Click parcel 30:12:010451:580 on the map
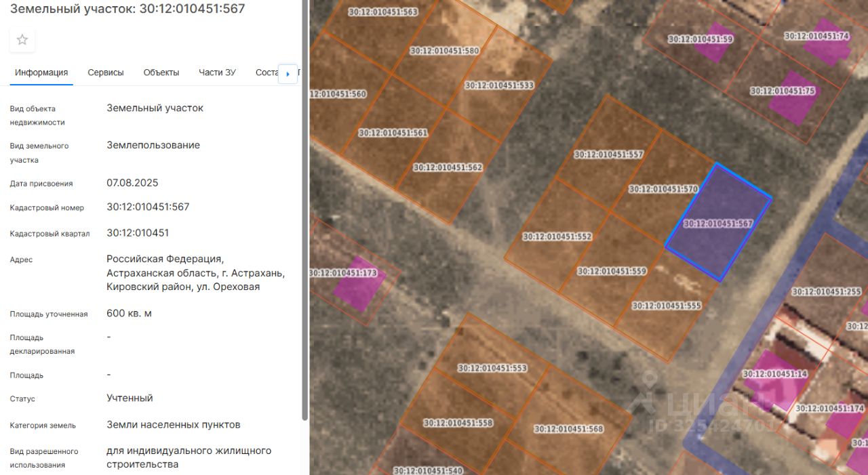This screenshot has height=475, width=868. [445, 51]
